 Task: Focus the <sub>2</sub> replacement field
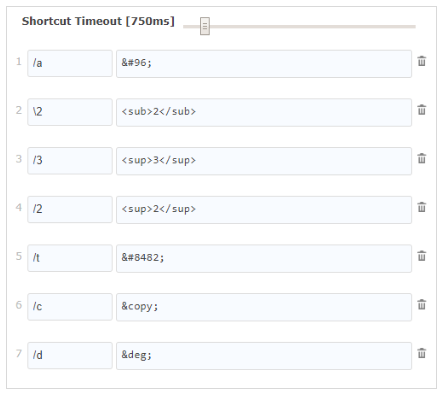[x=264, y=112]
